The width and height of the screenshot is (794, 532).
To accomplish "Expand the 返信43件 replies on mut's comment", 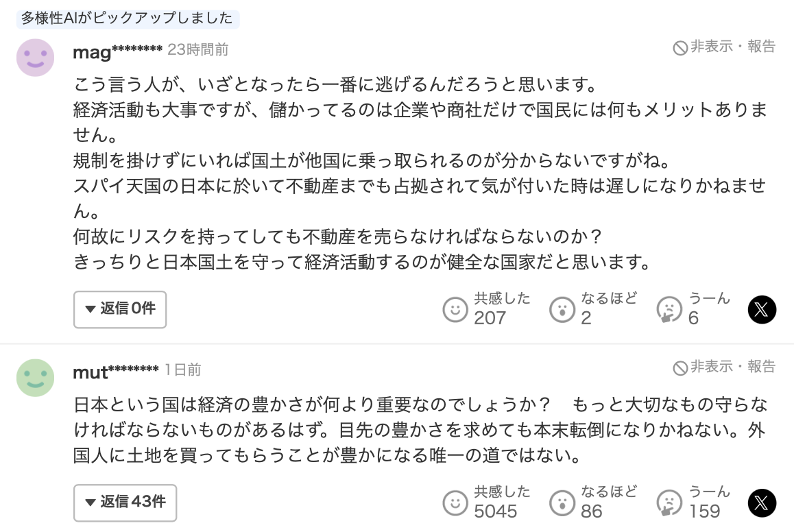I will pyautogui.click(x=125, y=503).
